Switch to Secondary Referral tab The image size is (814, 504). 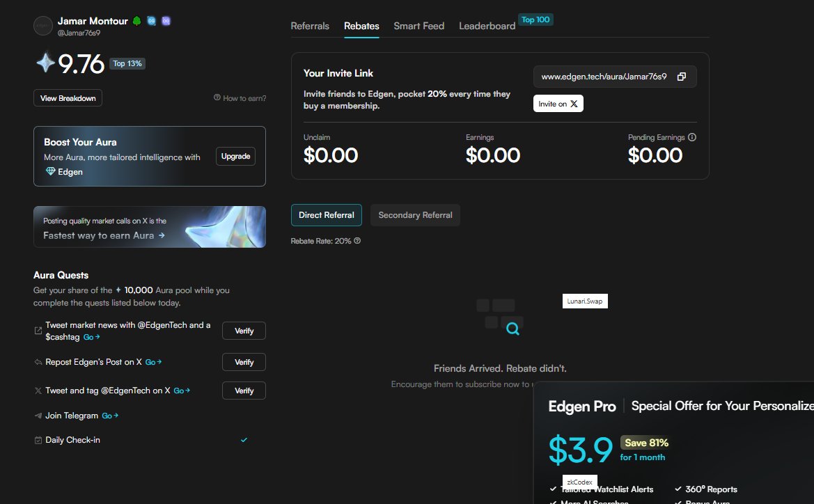click(x=415, y=215)
